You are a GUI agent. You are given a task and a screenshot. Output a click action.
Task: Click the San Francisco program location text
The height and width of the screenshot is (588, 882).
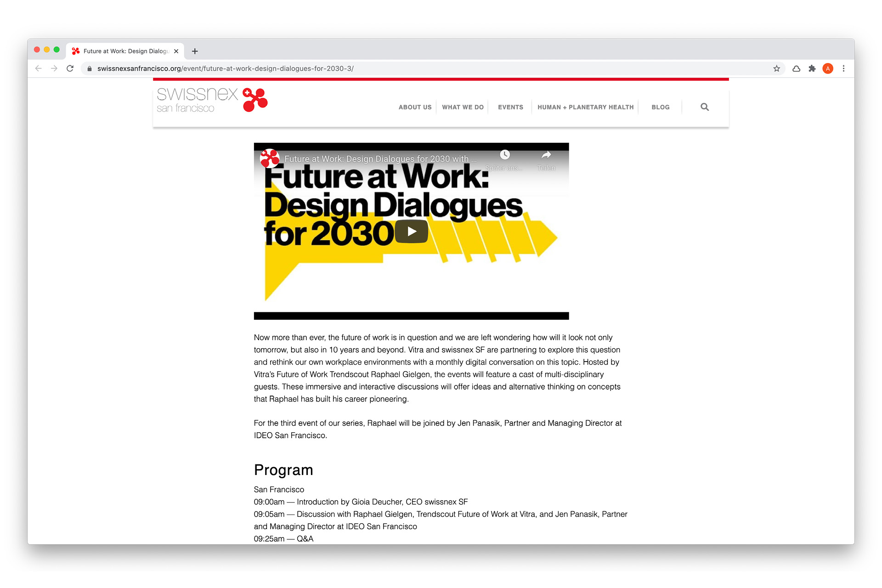[x=279, y=489]
